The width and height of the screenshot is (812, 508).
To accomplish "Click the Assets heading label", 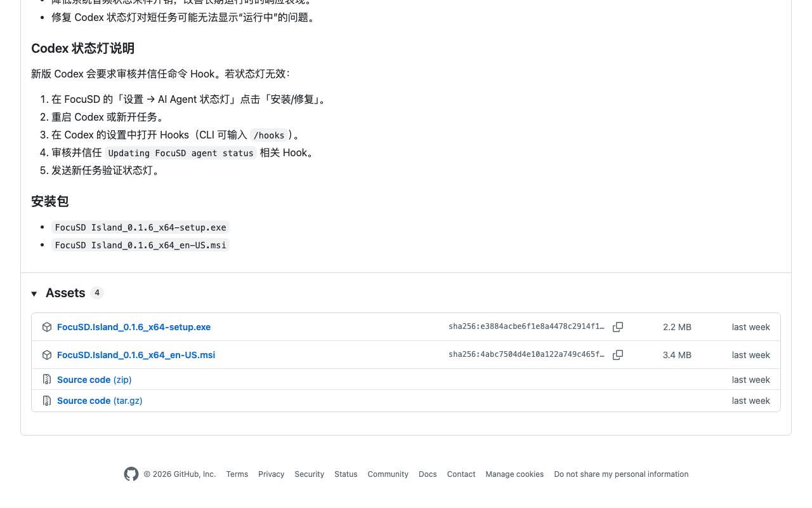I will tap(65, 293).
